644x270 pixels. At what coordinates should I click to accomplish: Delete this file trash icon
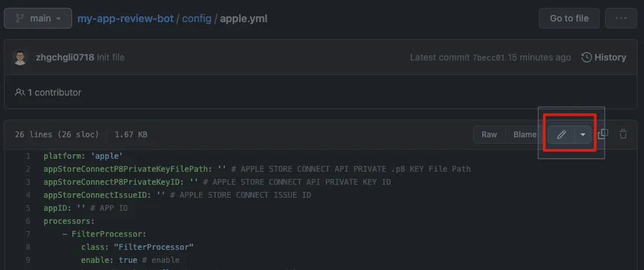coord(623,134)
